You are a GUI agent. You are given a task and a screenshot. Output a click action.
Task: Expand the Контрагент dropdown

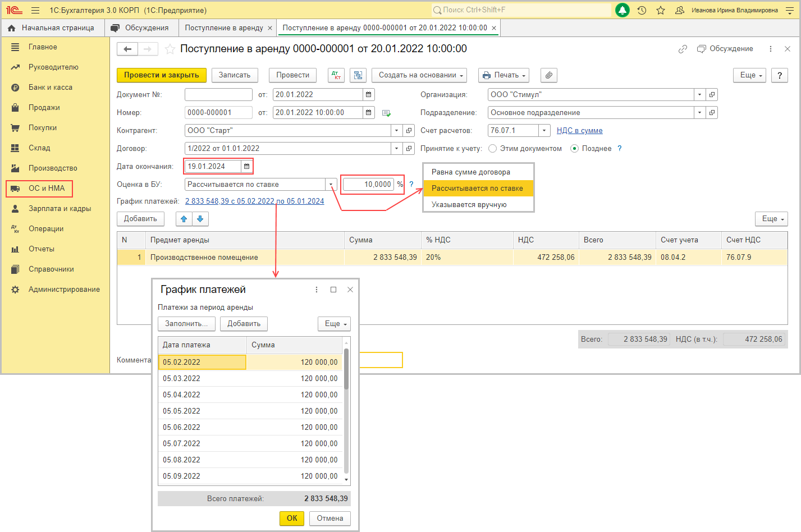coord(396,131)
